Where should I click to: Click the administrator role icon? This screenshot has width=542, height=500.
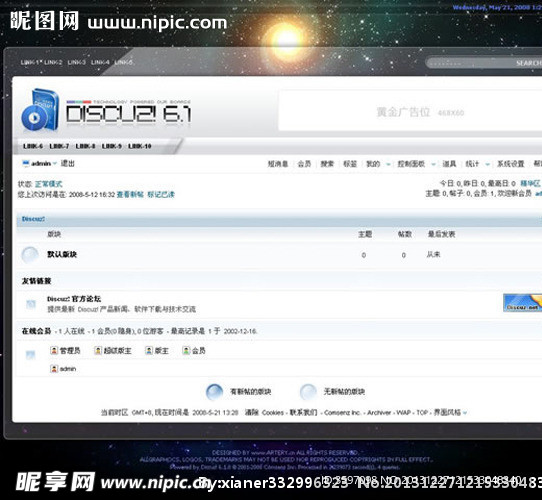pyautogui.click(x=54, y=351)
